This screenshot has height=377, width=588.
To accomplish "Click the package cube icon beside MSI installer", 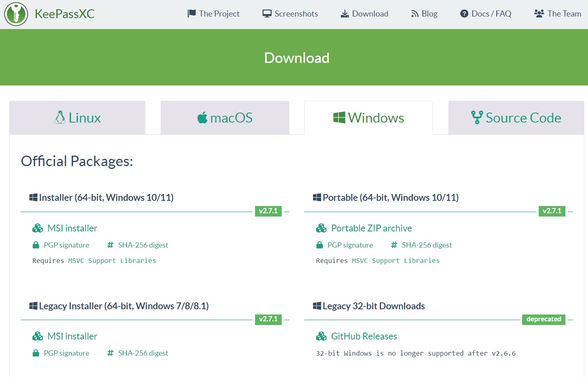I will (x=38, y=227).
